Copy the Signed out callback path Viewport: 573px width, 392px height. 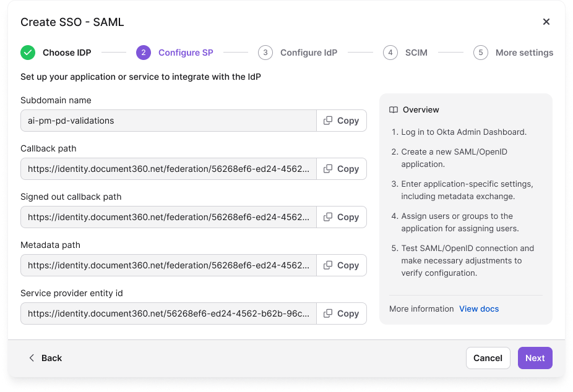coord(342,217)
